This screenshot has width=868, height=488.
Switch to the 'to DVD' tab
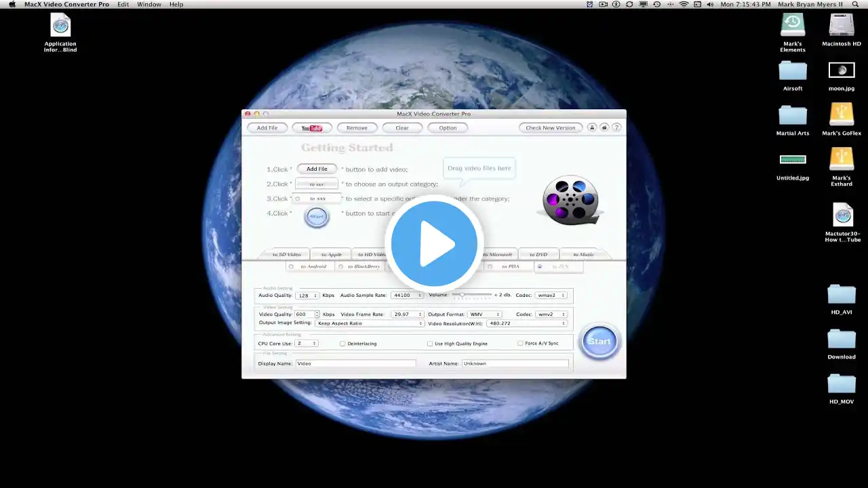[538, 255]
